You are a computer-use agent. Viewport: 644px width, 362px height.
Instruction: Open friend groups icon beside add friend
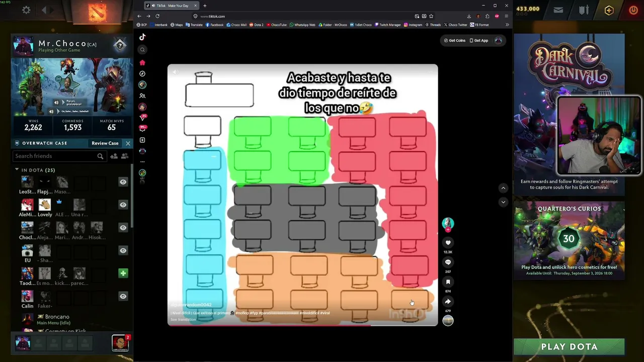125,156
